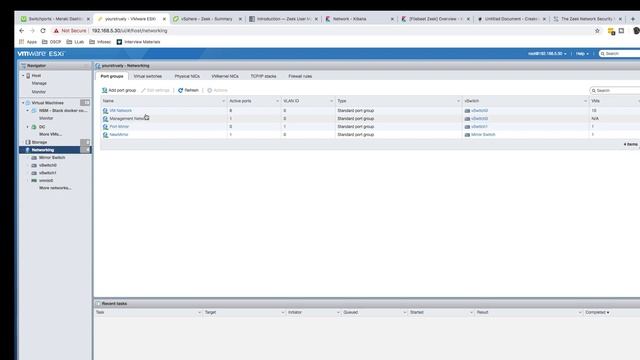Open the Firewall rules tab
The height and width of the screenshot is (360, 640).
300,76
